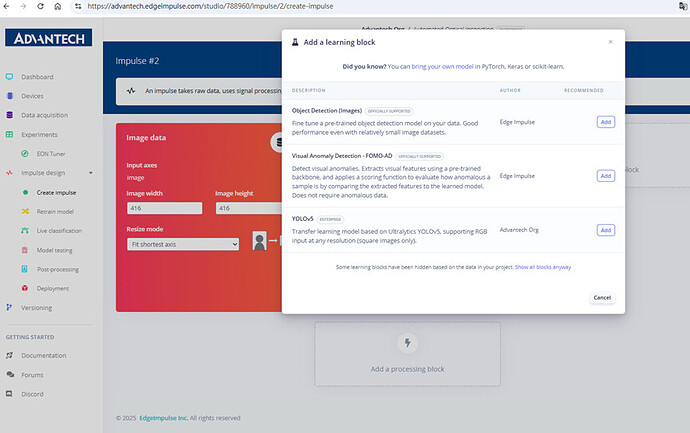Click Add a processing block card
This screenshot has height=433, width=690.
tap(407, 354)
